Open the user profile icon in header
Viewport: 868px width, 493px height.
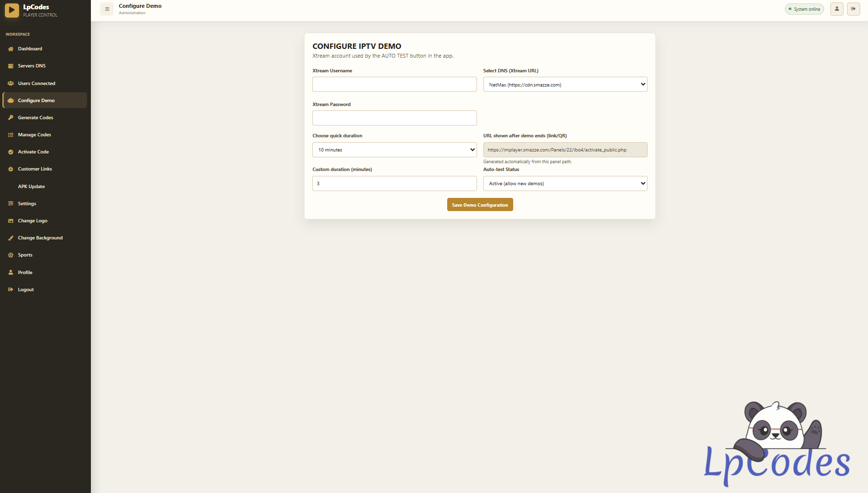pos(837,9)
